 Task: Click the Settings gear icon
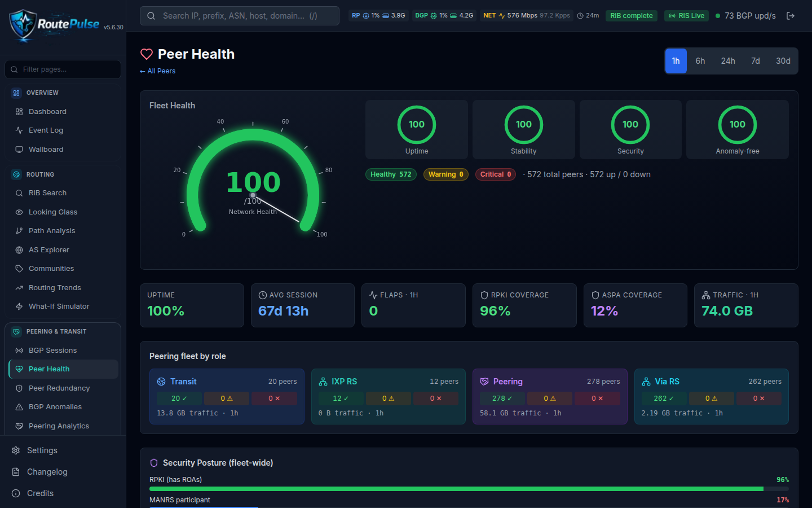[x=16, y=450]
